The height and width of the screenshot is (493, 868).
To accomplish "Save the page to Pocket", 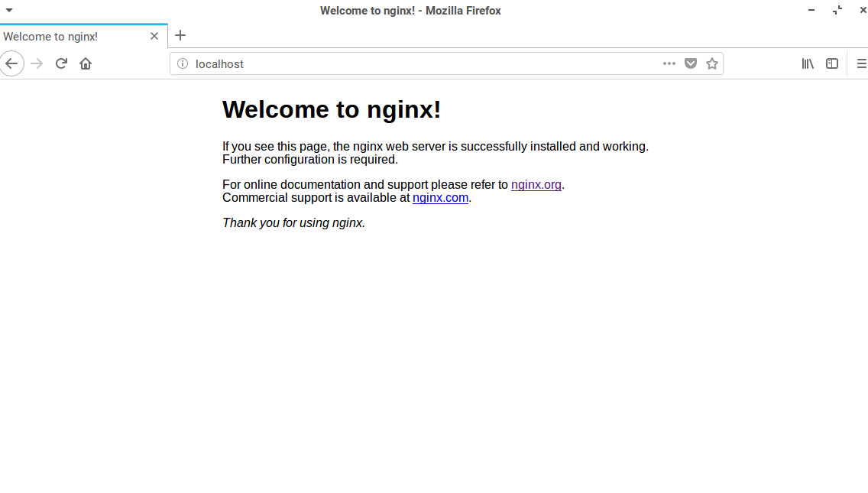I will coord(690,63).
